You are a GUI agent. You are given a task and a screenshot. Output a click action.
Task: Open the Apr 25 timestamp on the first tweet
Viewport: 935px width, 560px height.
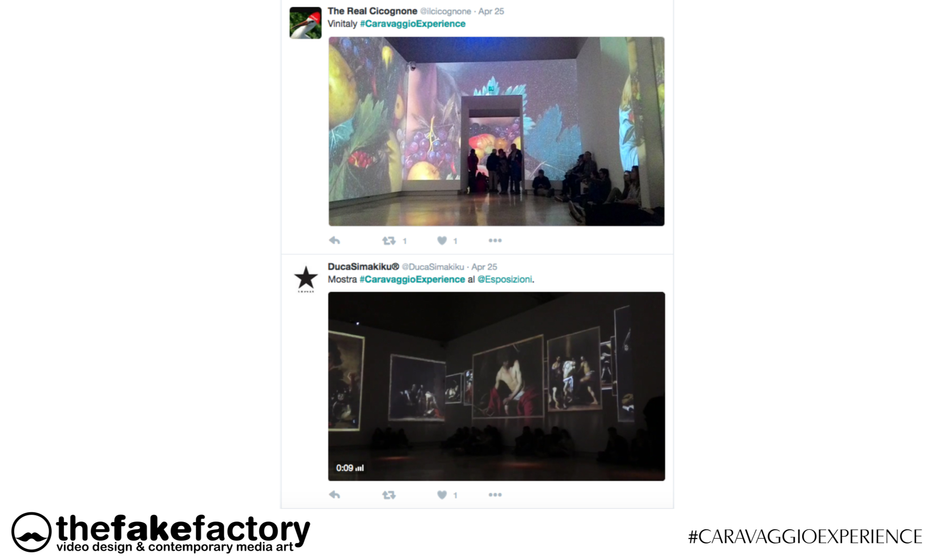point(491,11)
